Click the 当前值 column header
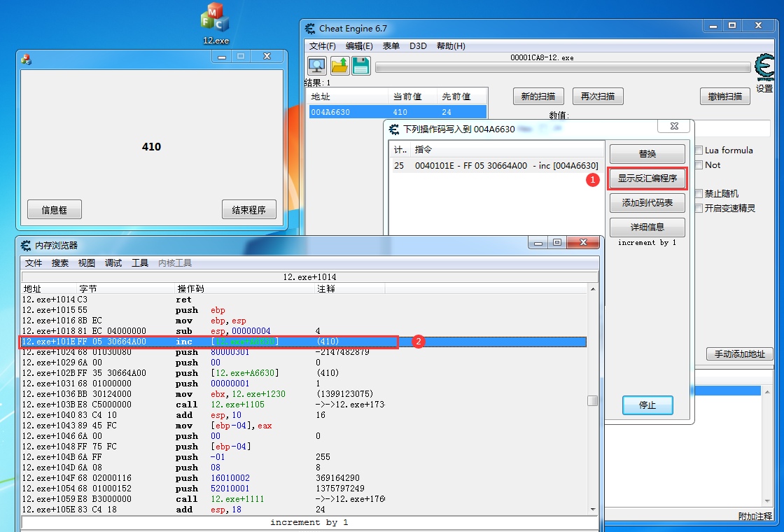The image size is (784, 532). pos(413,97)
